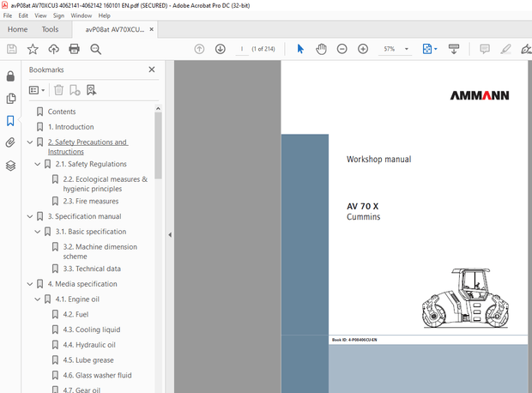Open 3.3. Technical data bookmark
Screen dimensions: 532x393
[92, 269]
